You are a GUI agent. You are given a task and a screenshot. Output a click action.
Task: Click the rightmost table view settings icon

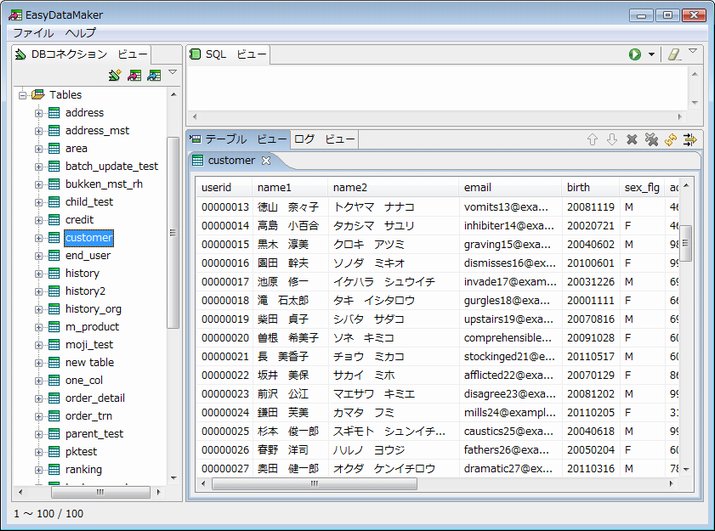[x=690, y=140]
